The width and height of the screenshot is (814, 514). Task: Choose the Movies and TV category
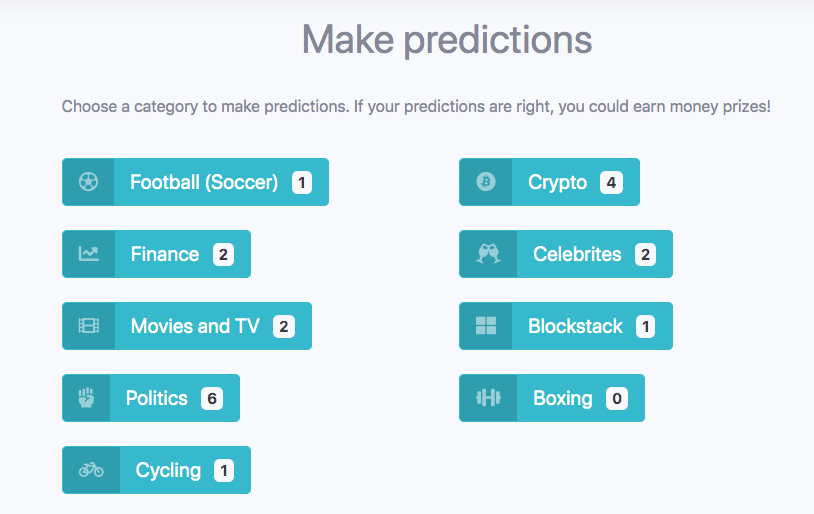(x=195, y=326)
